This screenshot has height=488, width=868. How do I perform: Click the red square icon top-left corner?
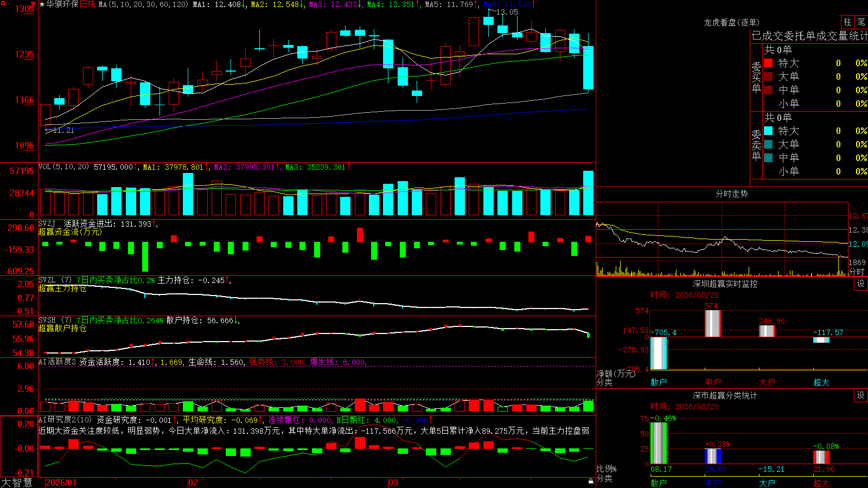pos(3,3)
